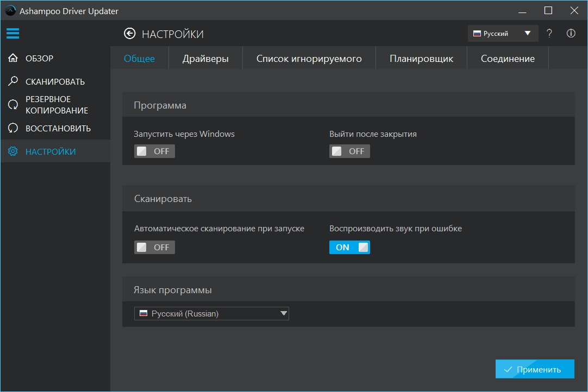Go to ОБЗОР in sidebar
588x392 pixels.
point(55,58)
